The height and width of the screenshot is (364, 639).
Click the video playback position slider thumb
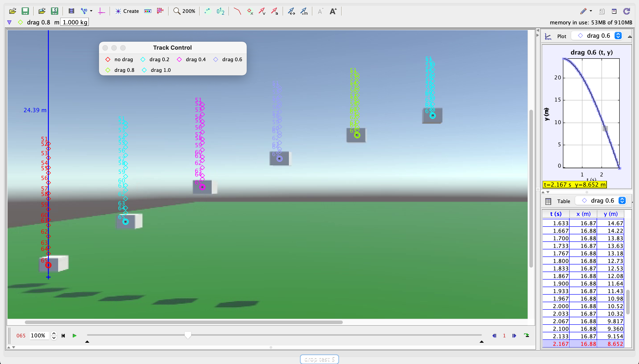tap(188, 335)
